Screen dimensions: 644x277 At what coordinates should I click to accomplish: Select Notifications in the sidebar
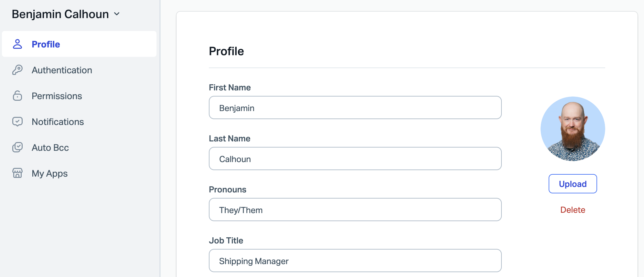click(58, 122)
